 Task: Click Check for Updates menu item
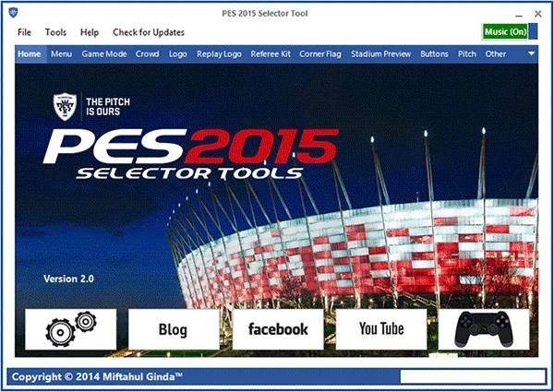pos(149,32)
